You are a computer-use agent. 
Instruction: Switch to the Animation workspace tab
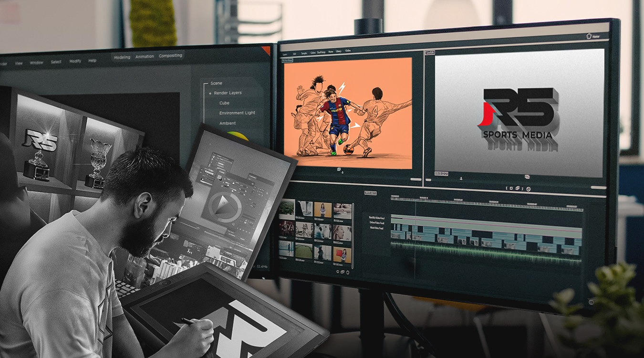click(145, 56)
